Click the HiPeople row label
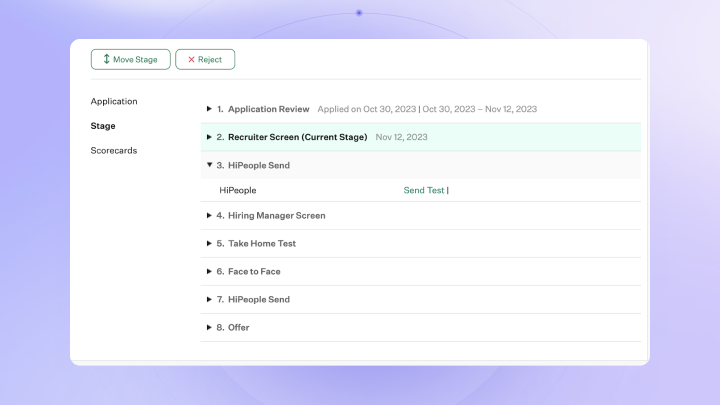The height and width of the screenshot is (405, 720). pyautogui.click(x=238, y=190)
